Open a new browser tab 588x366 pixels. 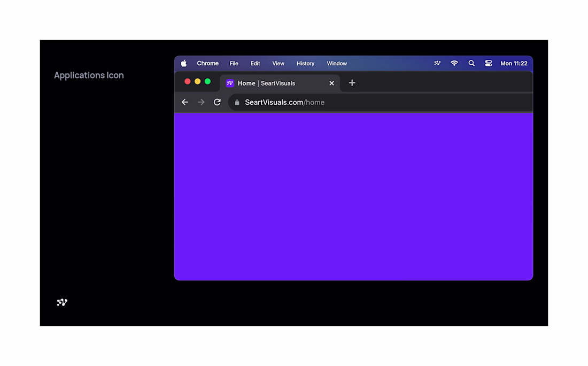(x=352, y=83)
